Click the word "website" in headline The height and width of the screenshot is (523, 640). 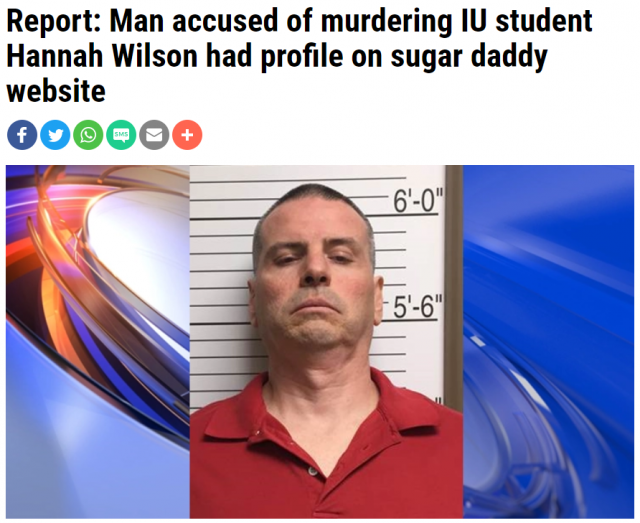click(x=56, y=91)
